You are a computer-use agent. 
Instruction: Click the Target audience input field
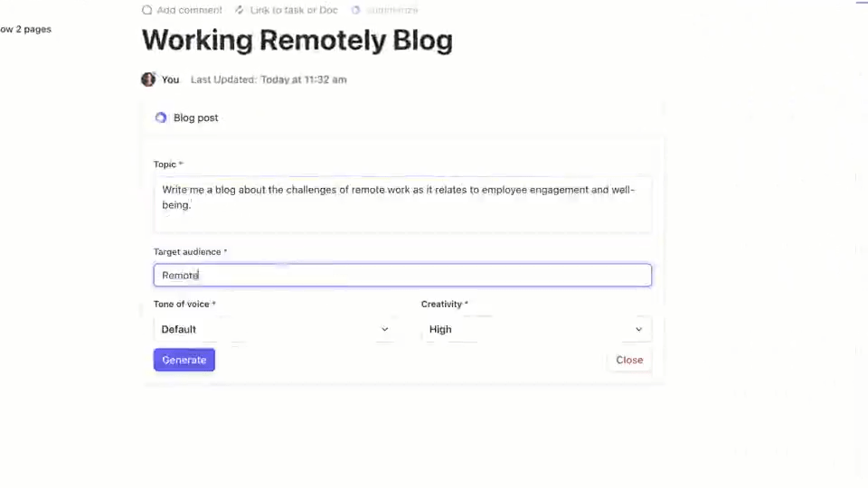(403, 275)
